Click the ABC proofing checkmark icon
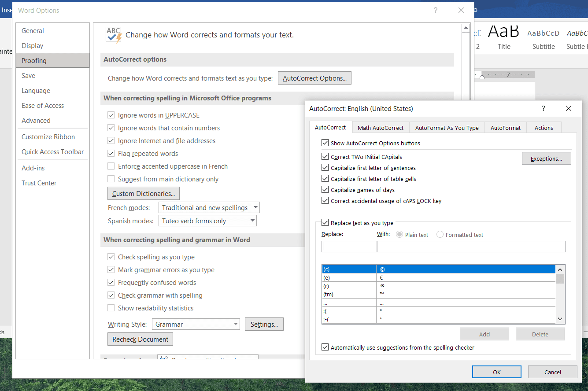The image size is (588, 391). tap(114, 35)
